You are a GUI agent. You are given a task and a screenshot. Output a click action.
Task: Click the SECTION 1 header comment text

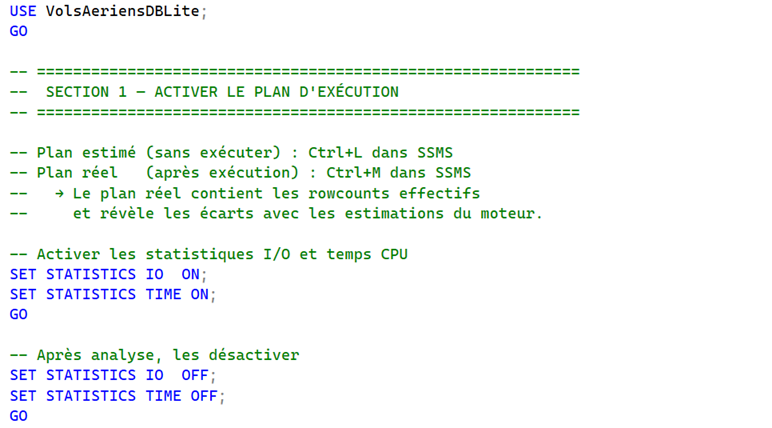[x=222, y=92]
